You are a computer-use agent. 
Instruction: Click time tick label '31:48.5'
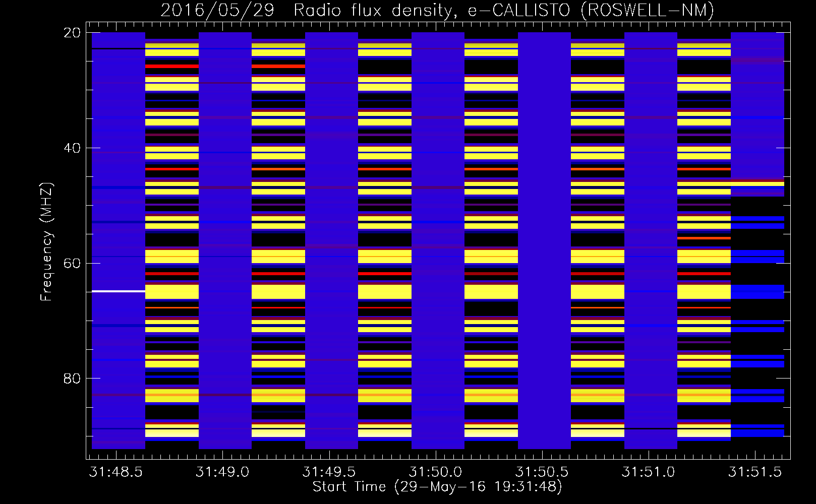(116, 472)
